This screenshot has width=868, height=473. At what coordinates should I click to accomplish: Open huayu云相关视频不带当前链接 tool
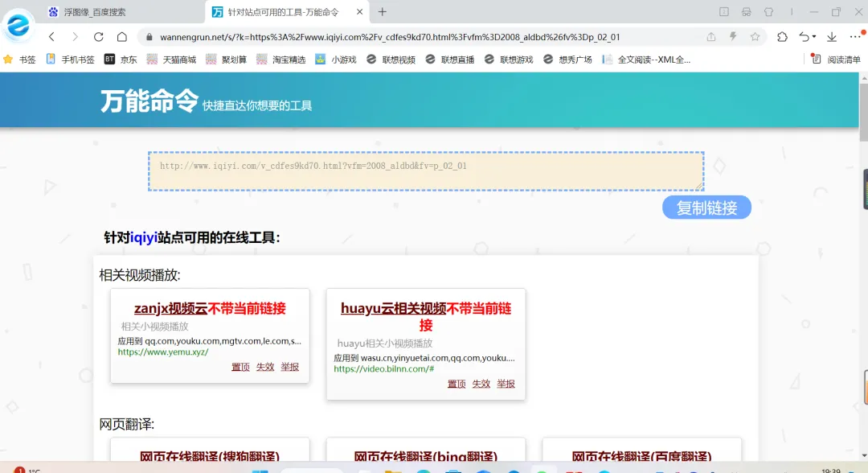tap(426, 317)
